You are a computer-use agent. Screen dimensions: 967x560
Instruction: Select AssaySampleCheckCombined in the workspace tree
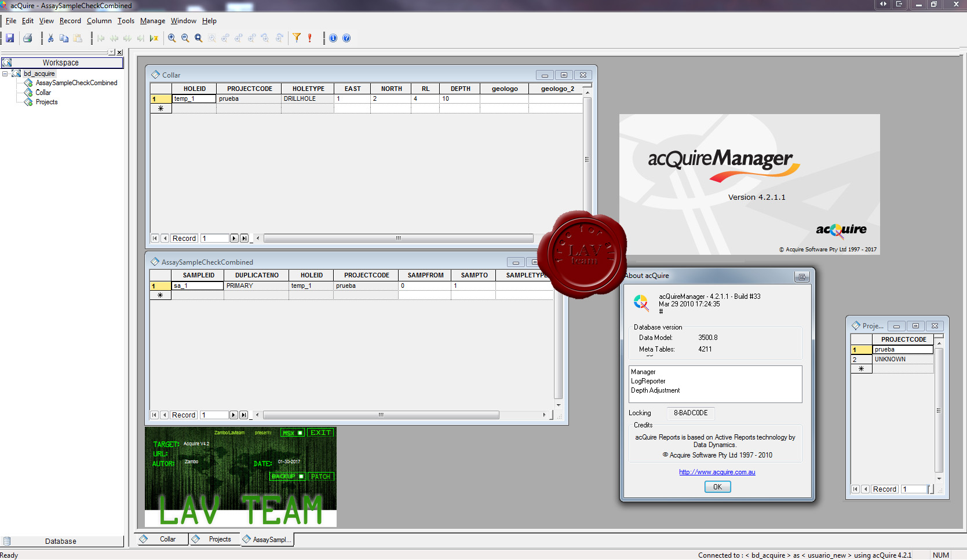coord(76,83)
